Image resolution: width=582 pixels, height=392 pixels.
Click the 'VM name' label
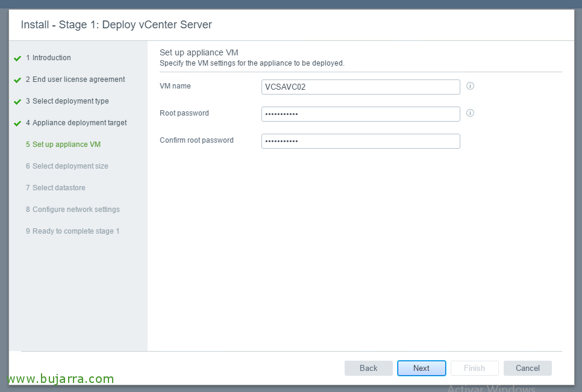(175, 86)
